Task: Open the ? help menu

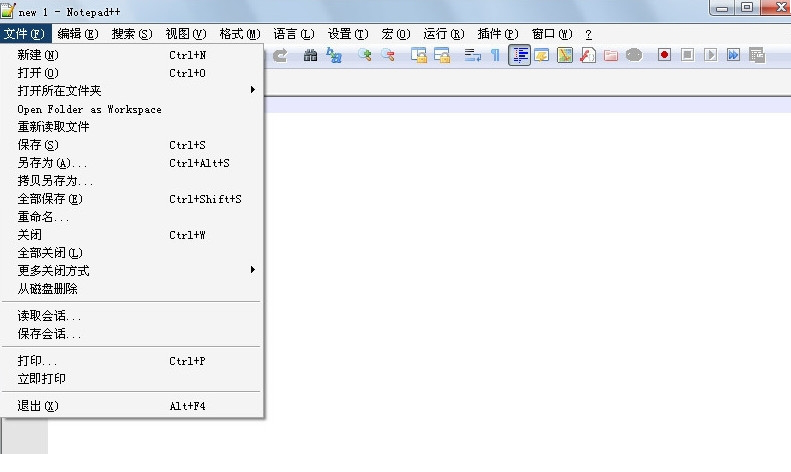Action: pos(588,34)
